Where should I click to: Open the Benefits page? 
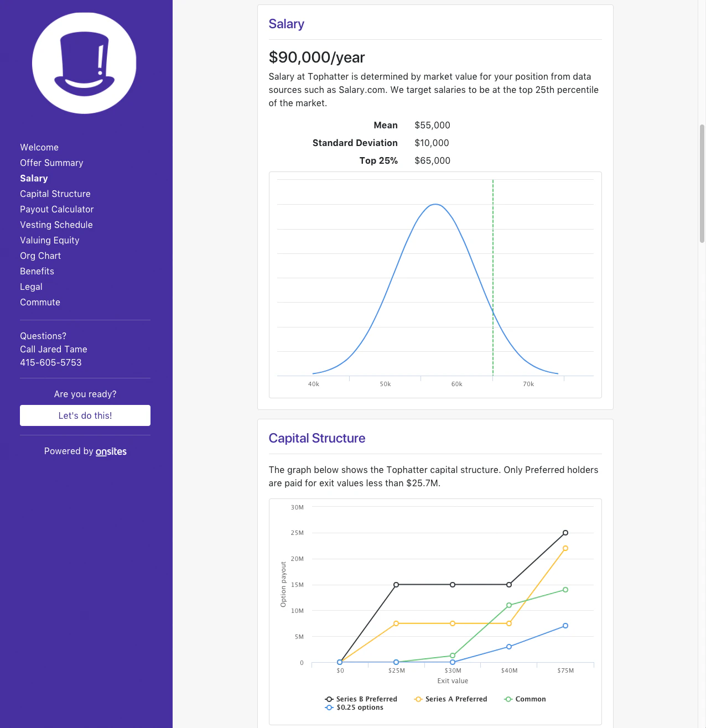point(37,271)
